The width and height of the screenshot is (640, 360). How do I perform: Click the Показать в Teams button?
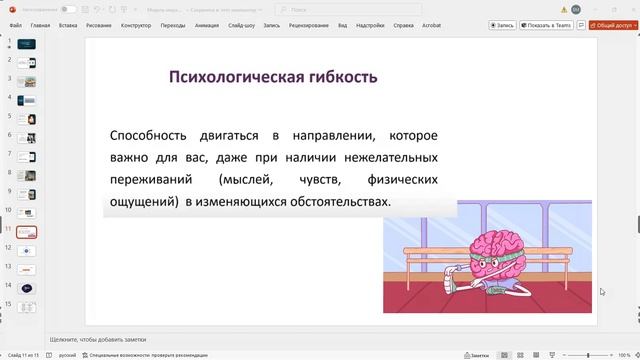coord(546,25)
